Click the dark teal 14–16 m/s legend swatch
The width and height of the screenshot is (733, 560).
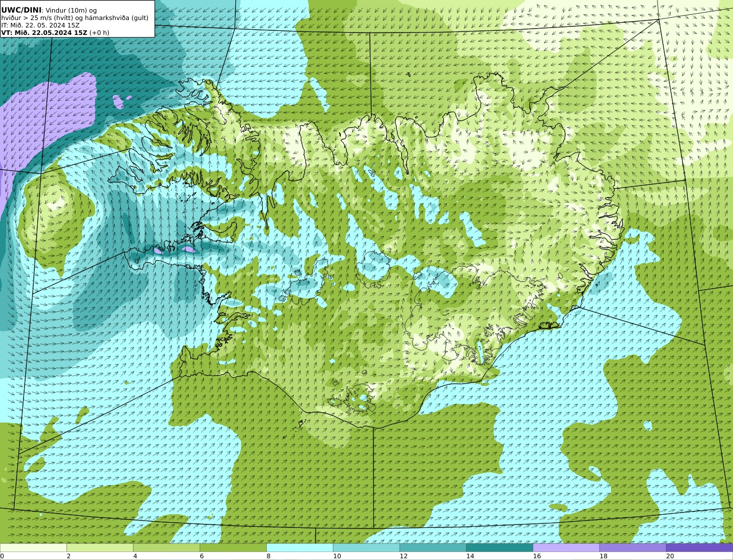(499, 547)
